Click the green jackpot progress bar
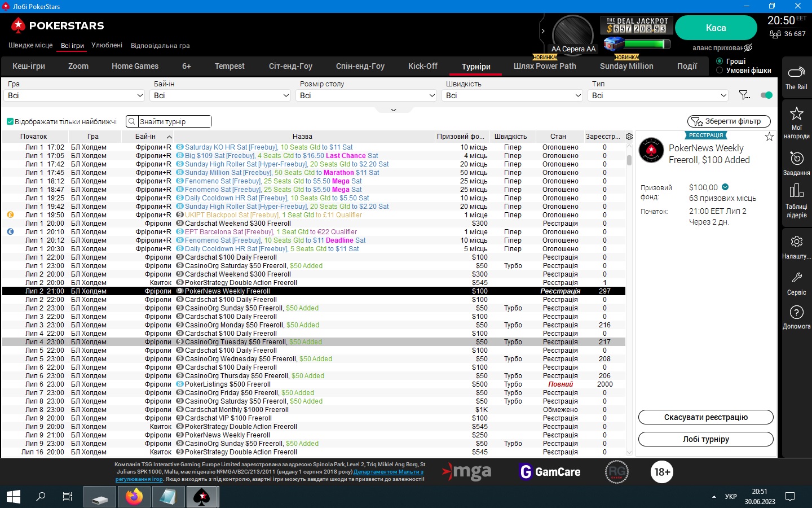The width and height of the screenshot is (812, 508). tap(646, 44)
